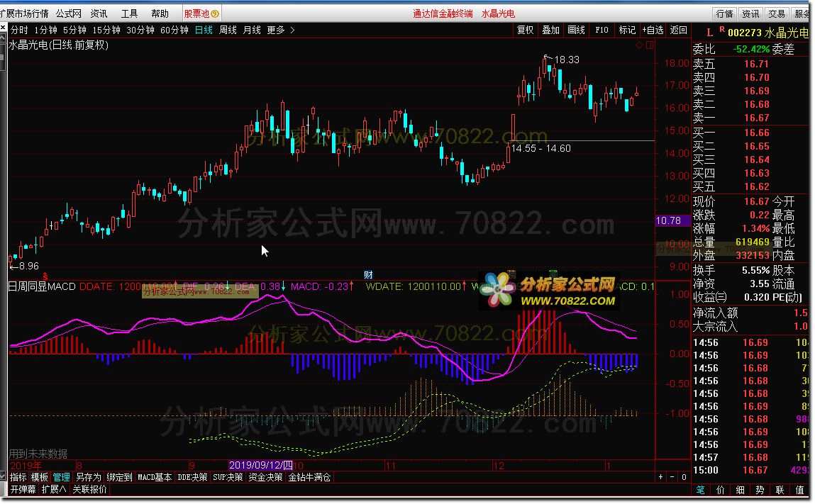Viewport: 815px width, 504px height.
Task: Click the 绑定到 bind button
Action: (x=119, y=477)
